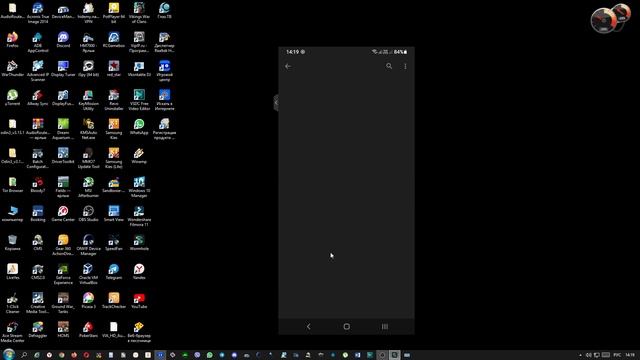Select the Firefox desktop shortcut
Screen dimensions: 640x360
click(x=13, y=40)
